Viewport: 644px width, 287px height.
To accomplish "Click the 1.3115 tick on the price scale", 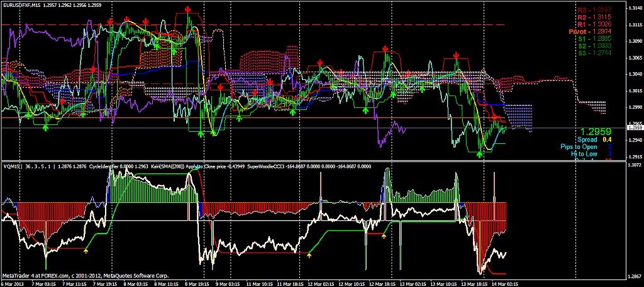I will pos(635,24).
